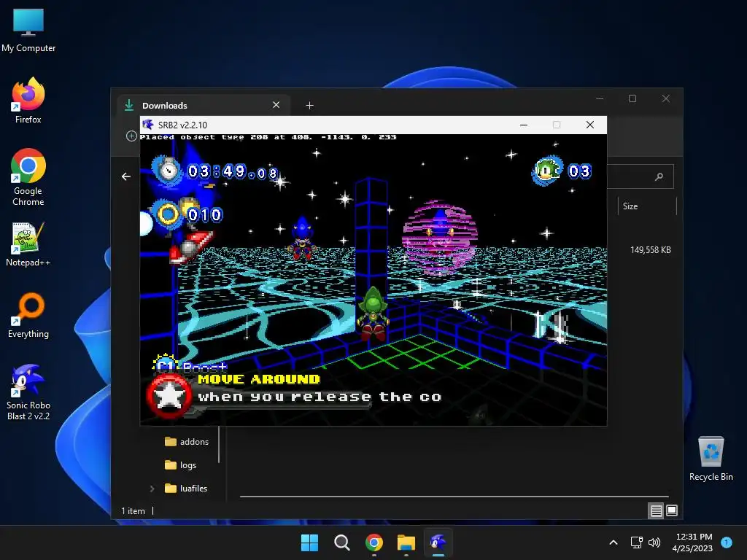Open clock and calendar 12:31 PM
The width and height of the screenshot is (747, 560).
(692, 542)
